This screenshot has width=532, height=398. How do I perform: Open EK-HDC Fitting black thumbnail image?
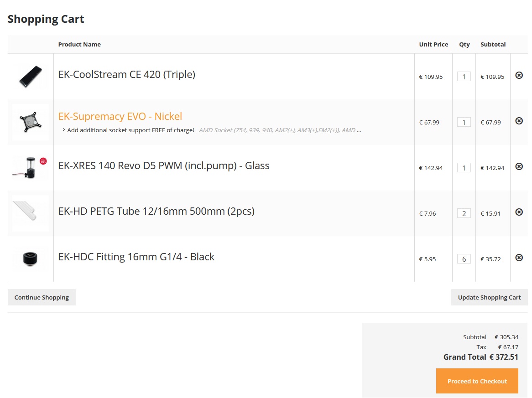pos(31,259)
